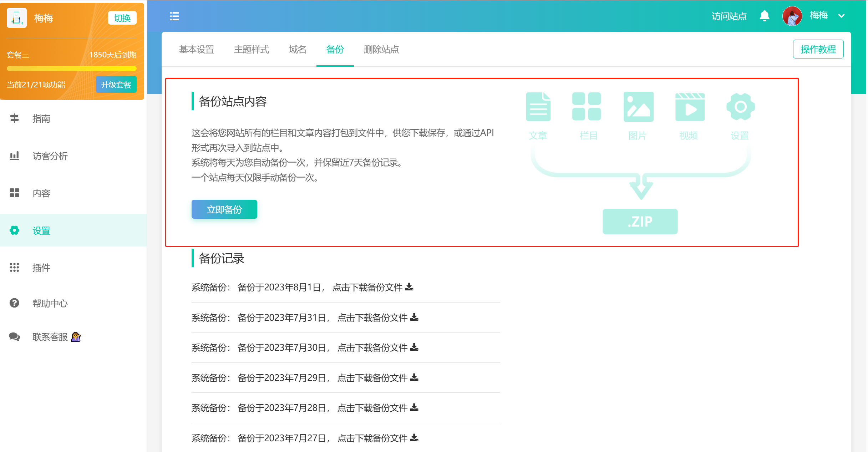Click the help center question mark icon
Viewport: 868px width, 452px height.
pos(14,303)
